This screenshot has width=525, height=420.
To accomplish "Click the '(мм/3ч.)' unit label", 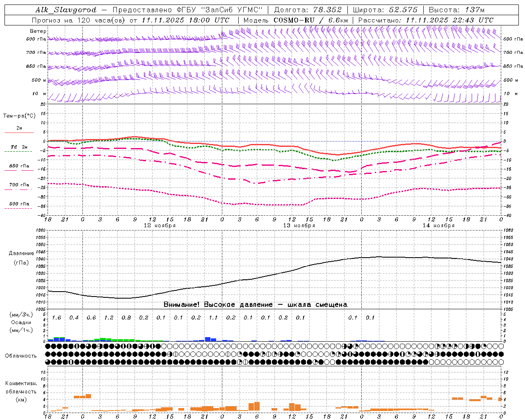I will (21, 315).
